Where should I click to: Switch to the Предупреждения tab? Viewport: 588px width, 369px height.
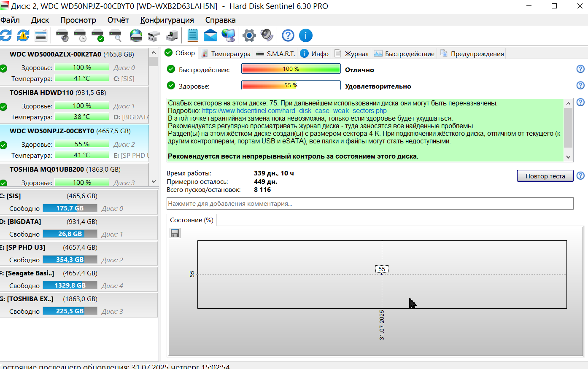(472, 54)
